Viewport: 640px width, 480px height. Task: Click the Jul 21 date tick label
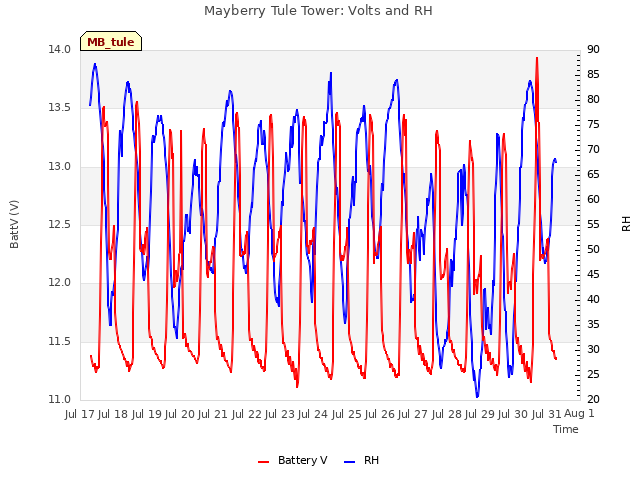pyautogui.click(x=213, y=414)
